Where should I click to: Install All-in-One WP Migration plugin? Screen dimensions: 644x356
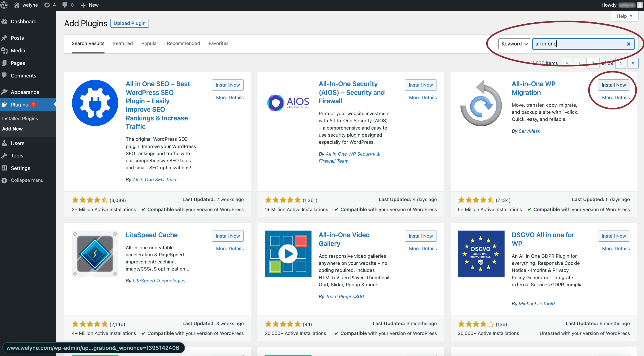point(613,85)
